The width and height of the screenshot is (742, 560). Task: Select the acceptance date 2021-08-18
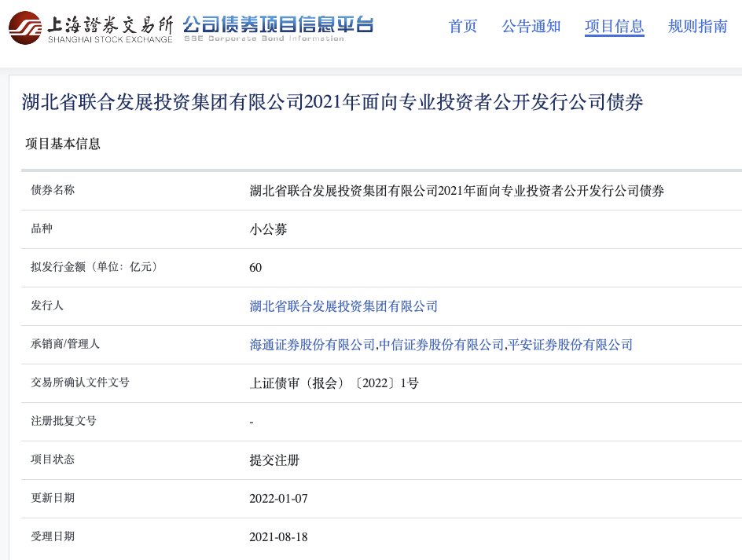tap(278, 537)
